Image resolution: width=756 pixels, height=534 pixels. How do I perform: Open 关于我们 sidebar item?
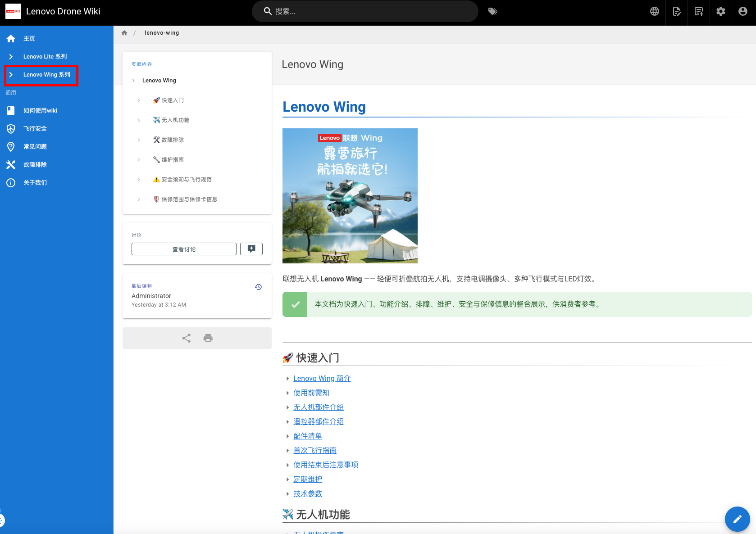tap(57, 183)
